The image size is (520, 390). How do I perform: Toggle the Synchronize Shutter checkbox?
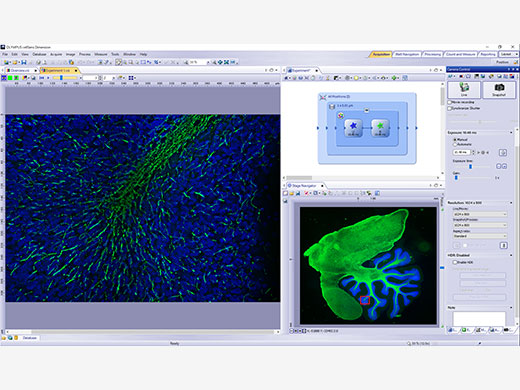pos(449,108)
